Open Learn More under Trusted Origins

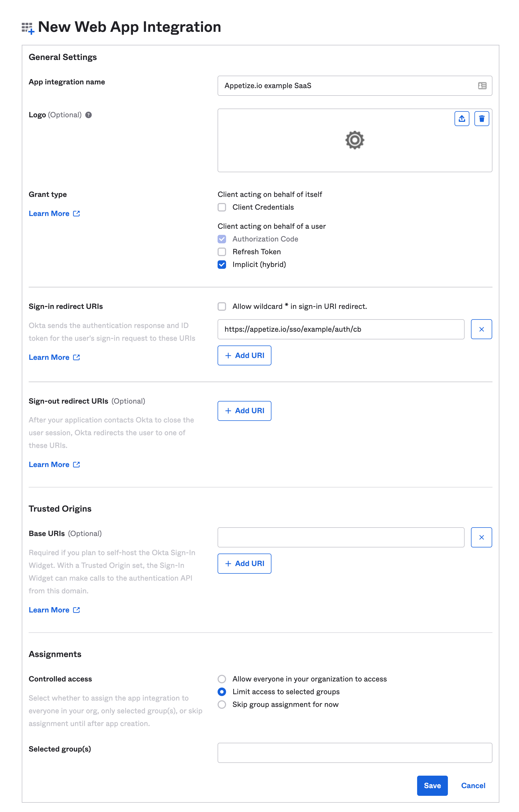(50, 610)
